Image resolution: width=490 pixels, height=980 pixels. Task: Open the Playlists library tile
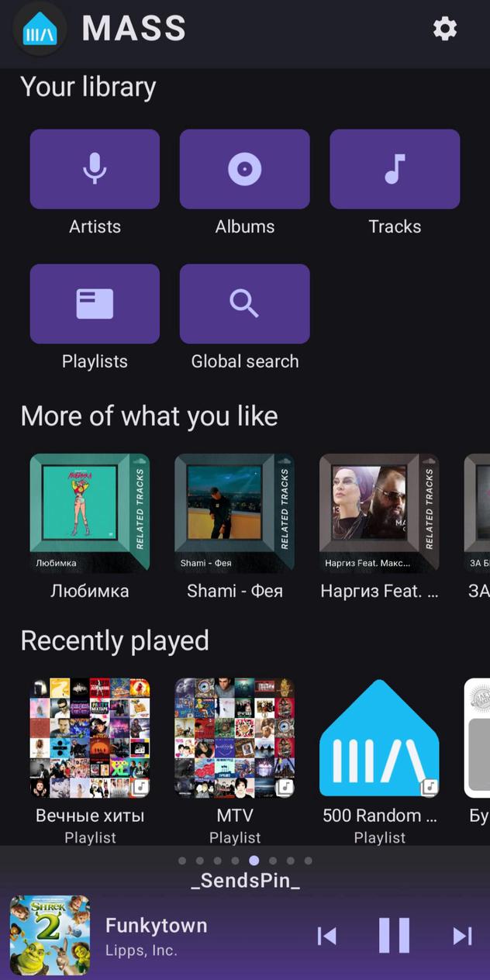tap(95, 304)
